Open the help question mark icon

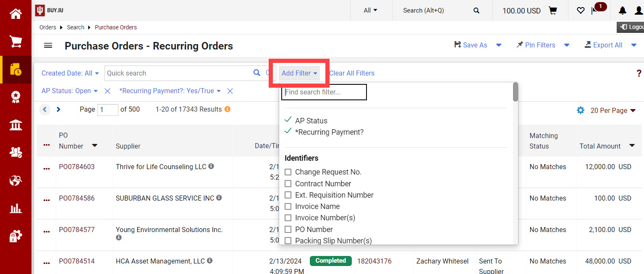[639, 73]
